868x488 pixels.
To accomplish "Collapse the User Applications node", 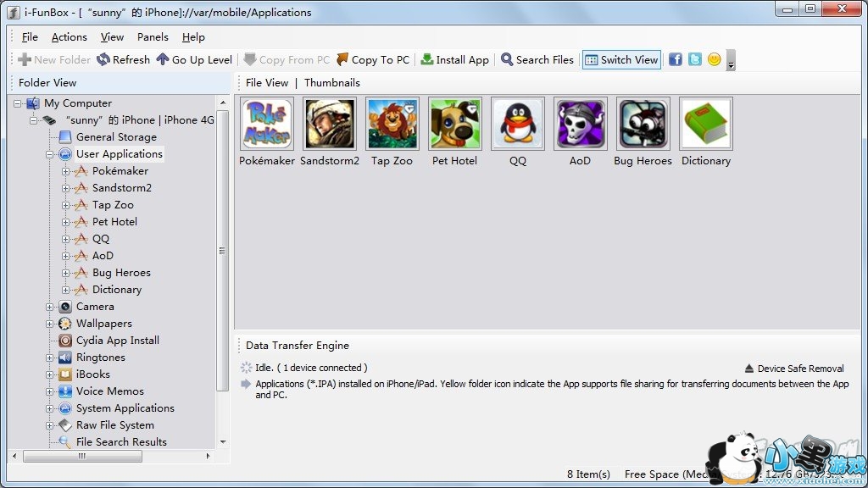I will point(50,154).
